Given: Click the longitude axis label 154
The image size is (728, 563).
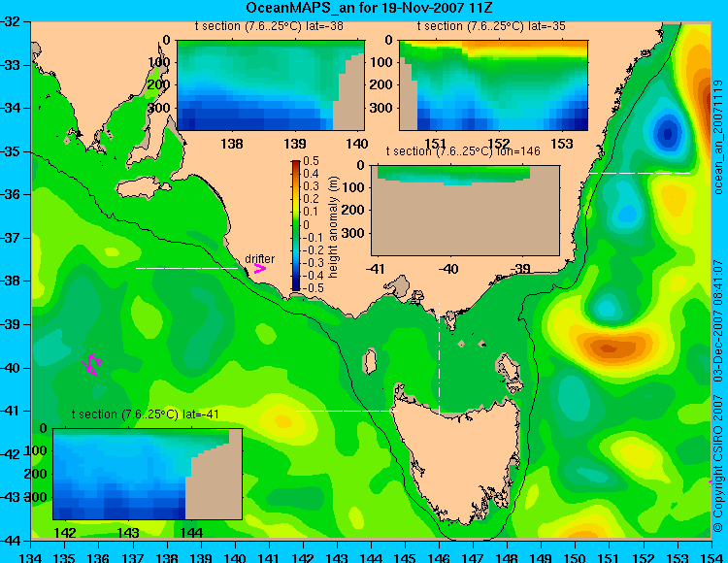Looking at the screenshot, I should tap(711, 557).
